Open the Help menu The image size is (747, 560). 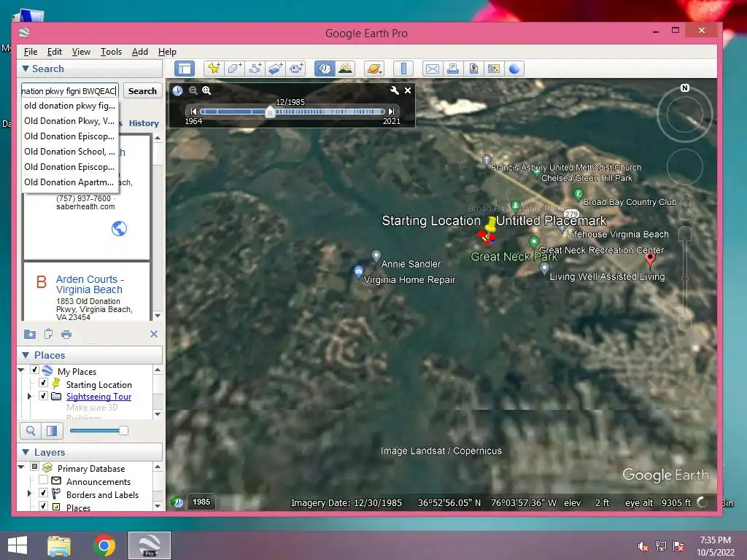pos(167,52)
